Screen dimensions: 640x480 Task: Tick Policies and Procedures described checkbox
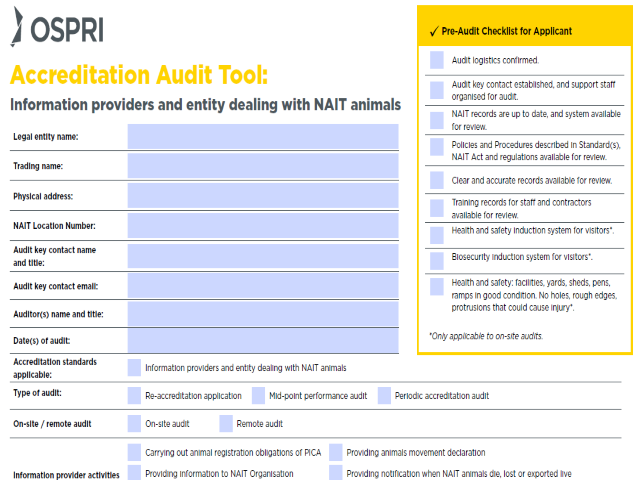[x=437, y=147]
